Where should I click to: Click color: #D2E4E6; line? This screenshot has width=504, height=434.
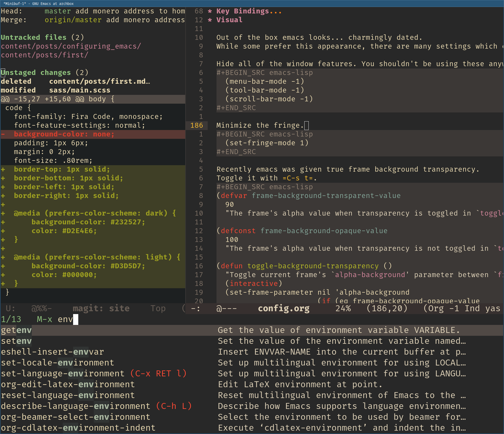tap(93, 231)
